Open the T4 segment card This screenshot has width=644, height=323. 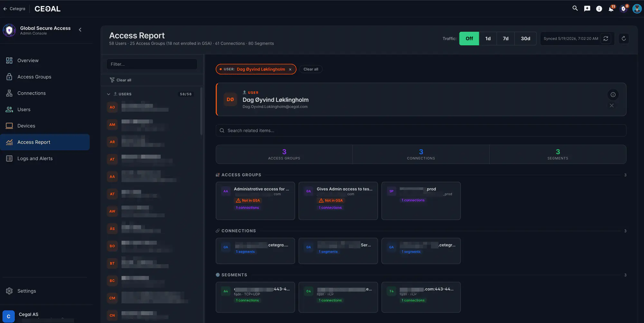coord(421,297)
